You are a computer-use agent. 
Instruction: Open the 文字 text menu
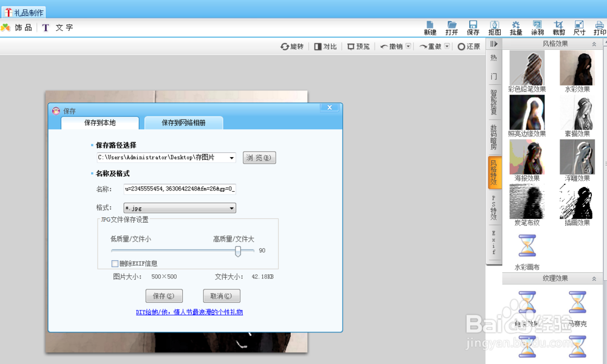coord(58,27)
